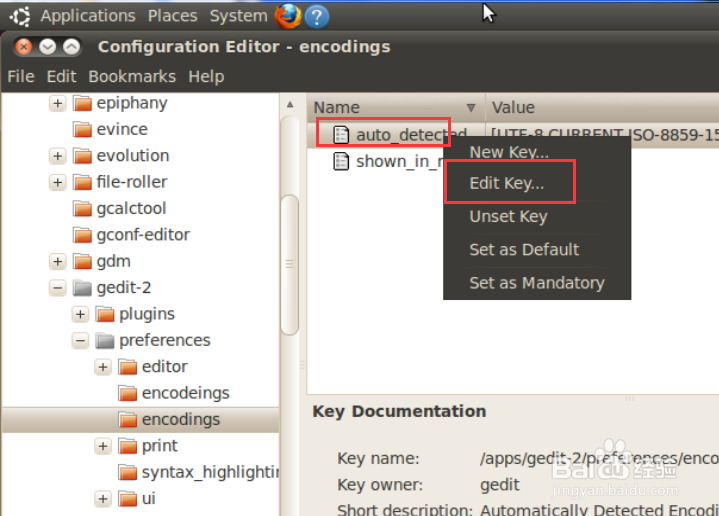
Task: Open the Edit menu
Action: click(x=61, y=76)
